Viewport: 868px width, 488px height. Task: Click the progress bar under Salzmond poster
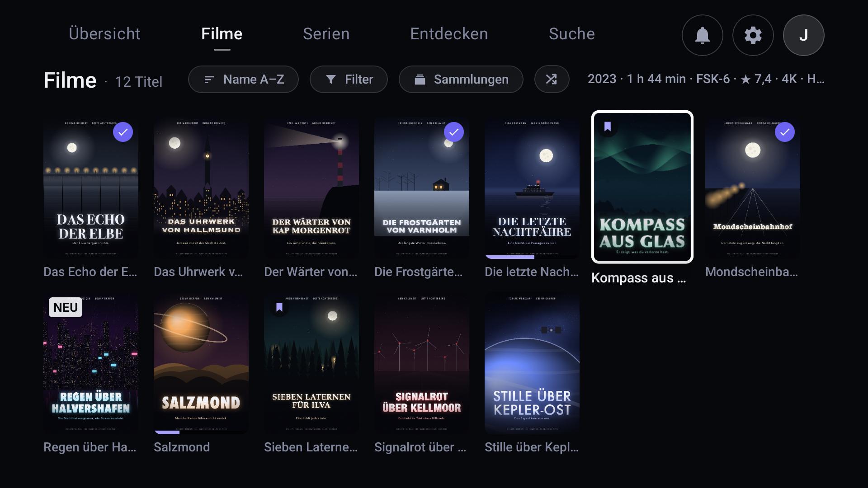(201, 432)
